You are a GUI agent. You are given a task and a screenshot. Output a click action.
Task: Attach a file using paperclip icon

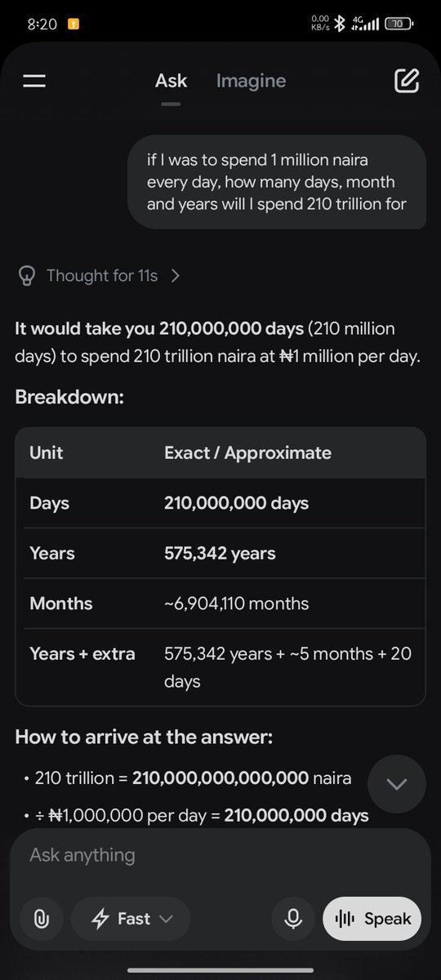click(41, 919)
